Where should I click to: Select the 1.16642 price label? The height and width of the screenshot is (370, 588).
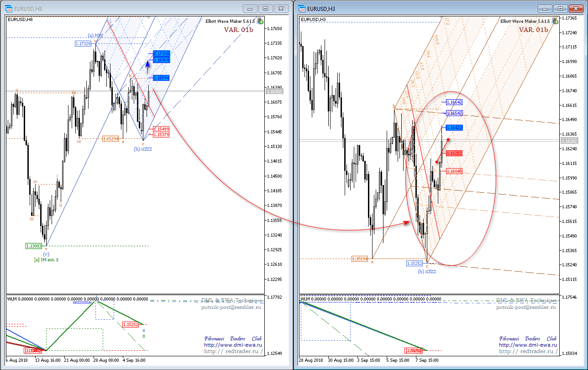click(x=454, y=102)
